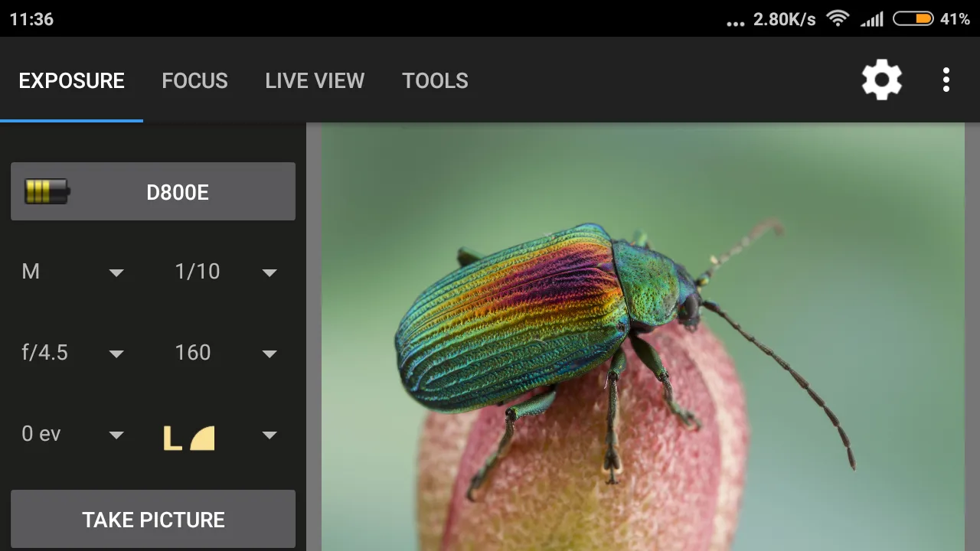Tap the image quality L fine icon
This screenshot has width=980, height=551.
(x=189, y=438)
